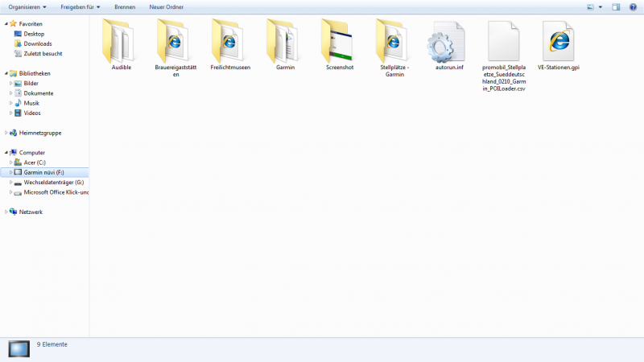The height and width of the screenshot is (362, 644).
Task: Expand the Heimnetzgruppe tree node
Action: pos(6,133)
